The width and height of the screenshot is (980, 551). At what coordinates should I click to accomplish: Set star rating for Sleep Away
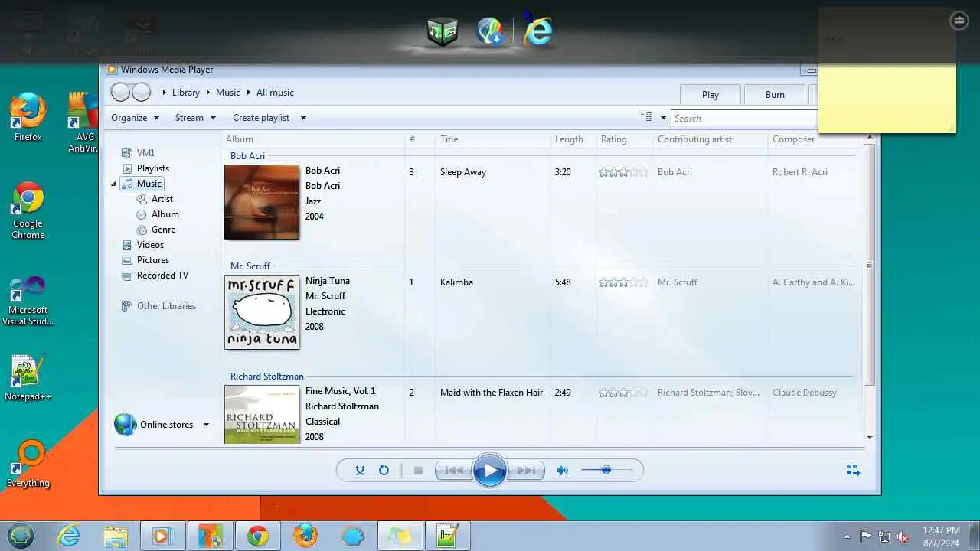click(x=624, y=172)
